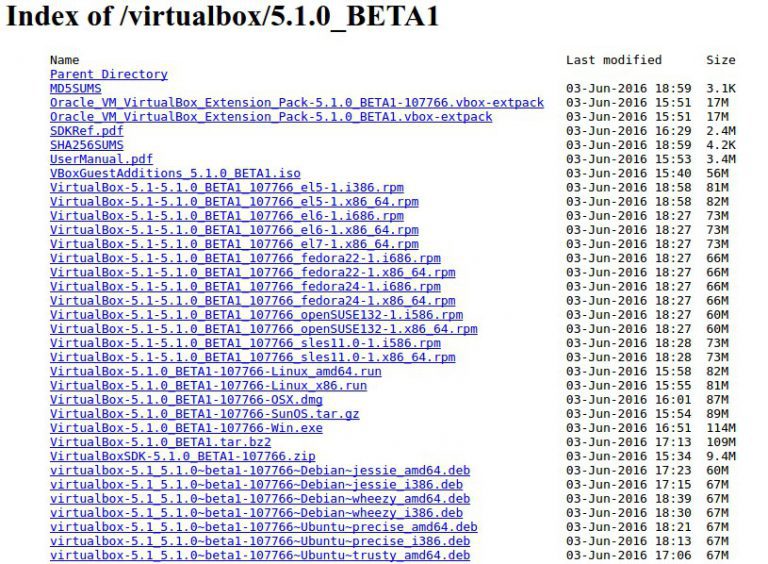Download the openSUSE132-1.i586.rpm package
Image resolution: width=768 pixels, height=564 pixels.
tap(256, 315)
